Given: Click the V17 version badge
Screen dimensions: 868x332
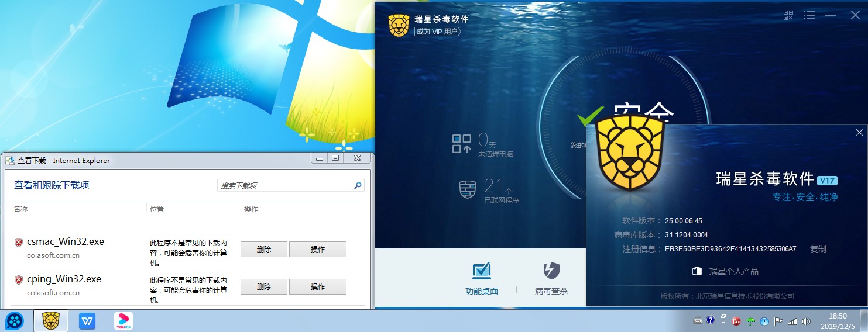Looking at the screenshot, I should coord(828,180).
